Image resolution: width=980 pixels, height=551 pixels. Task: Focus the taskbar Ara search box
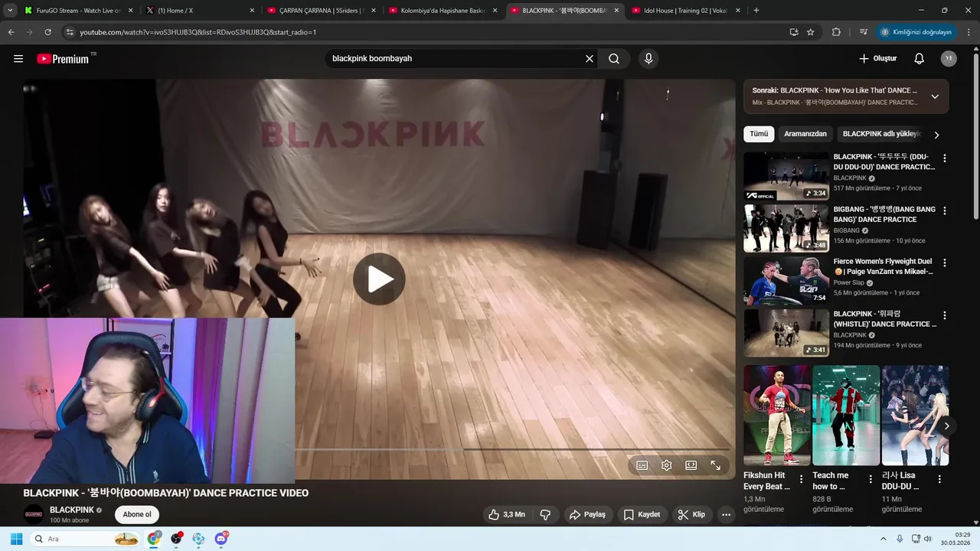(86, 539)
